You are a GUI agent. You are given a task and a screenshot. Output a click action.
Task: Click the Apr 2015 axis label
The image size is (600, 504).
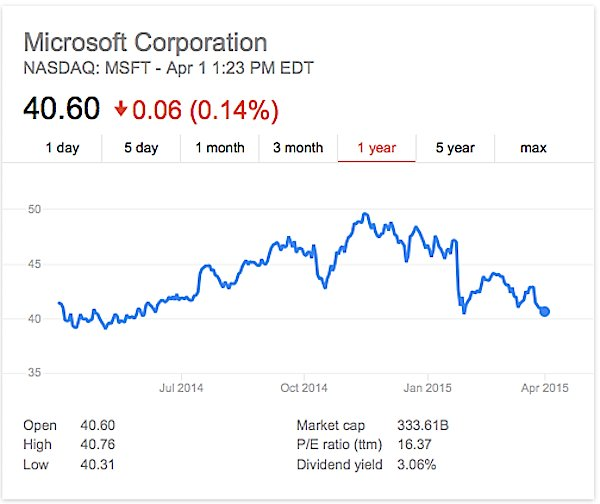point(545,387)
